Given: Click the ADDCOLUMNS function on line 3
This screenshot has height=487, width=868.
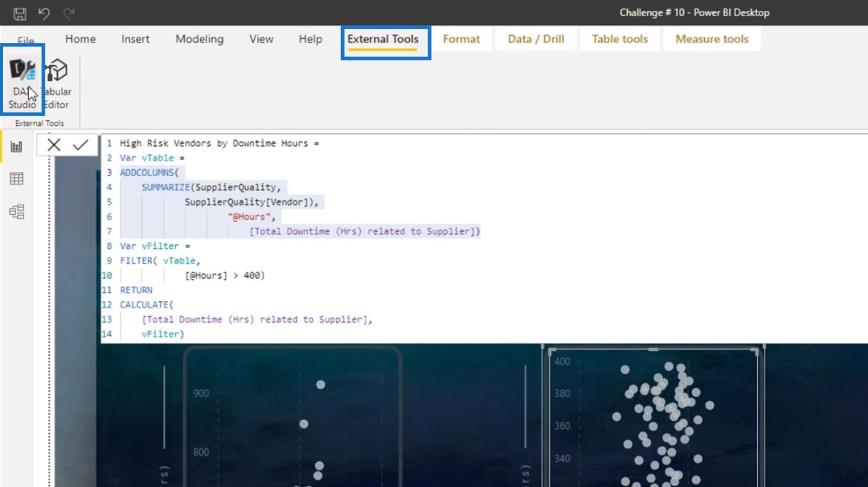Looking at the screenshot, I should pos(146,172).
